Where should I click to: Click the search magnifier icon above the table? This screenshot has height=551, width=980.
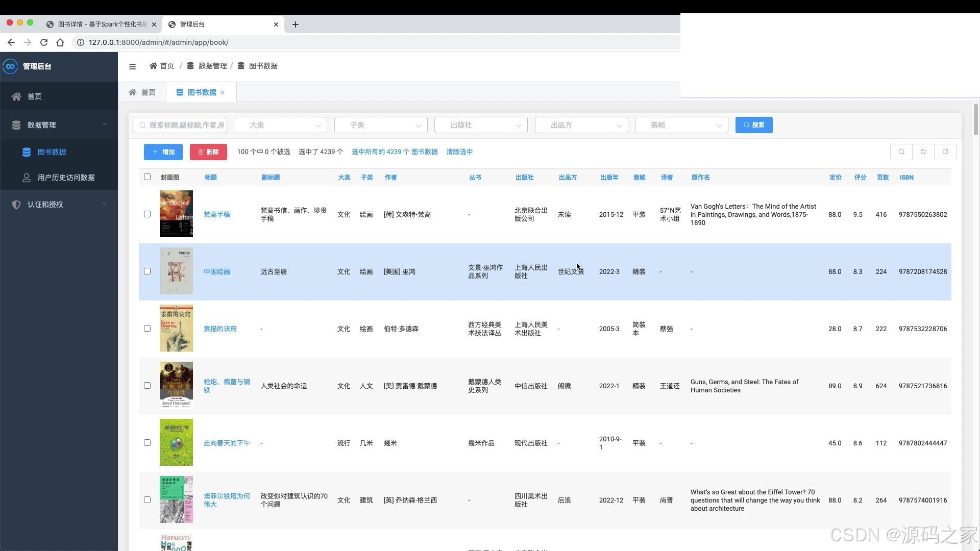tap(901, 152)
